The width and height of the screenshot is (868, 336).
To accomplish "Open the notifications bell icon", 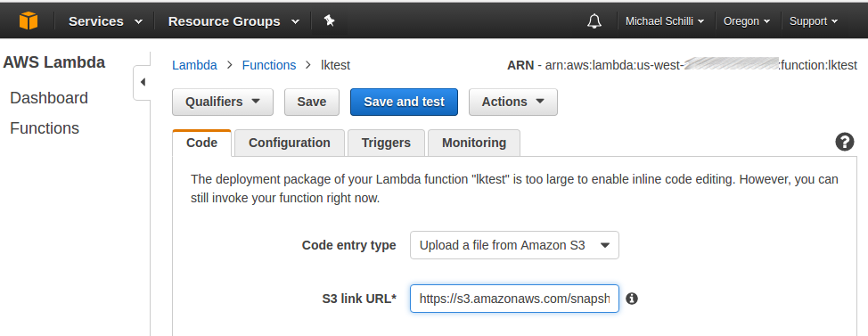I will 594,21.
